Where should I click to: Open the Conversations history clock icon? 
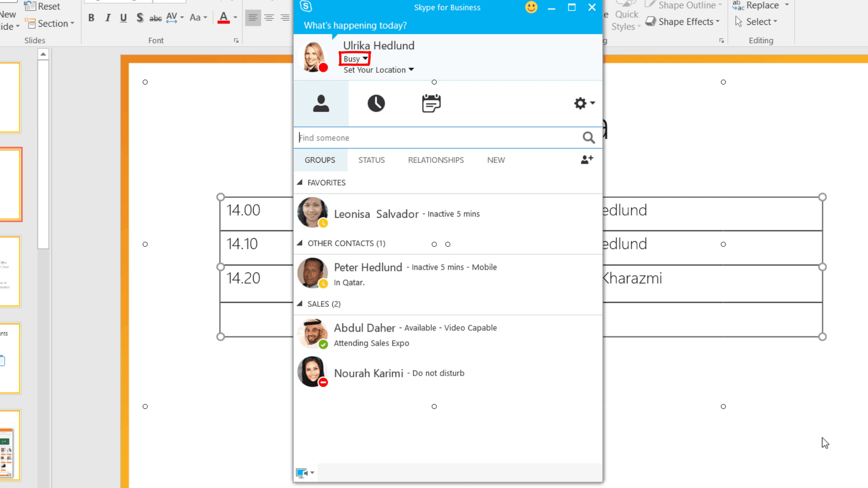376,103
